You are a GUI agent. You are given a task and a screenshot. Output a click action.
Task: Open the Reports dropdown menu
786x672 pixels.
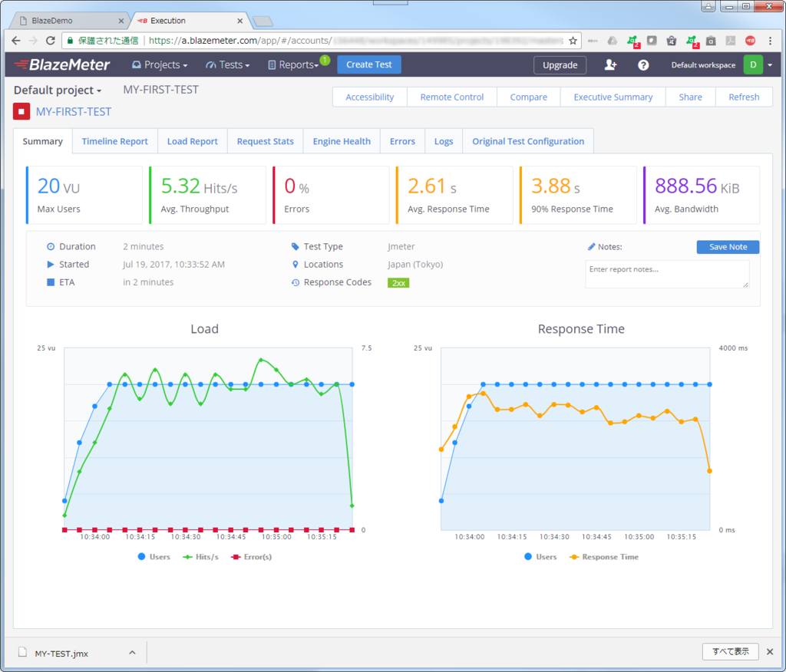pos(293,64)
